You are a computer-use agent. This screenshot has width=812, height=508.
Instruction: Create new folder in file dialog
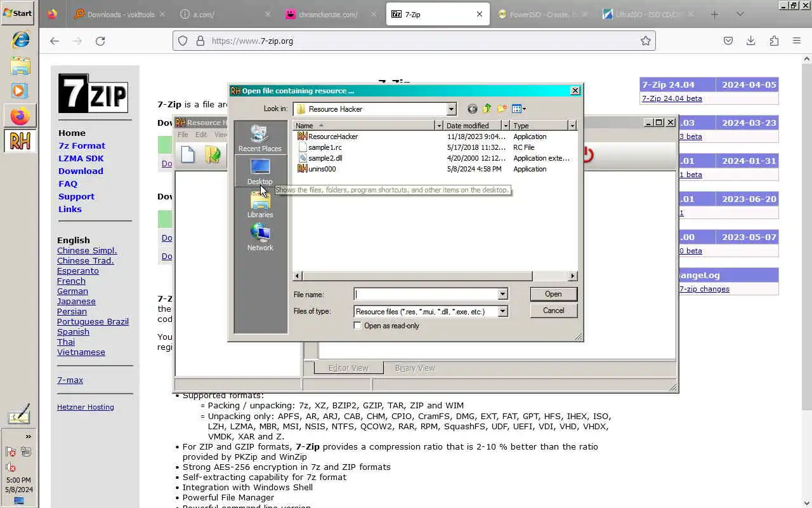click(502, 109)
